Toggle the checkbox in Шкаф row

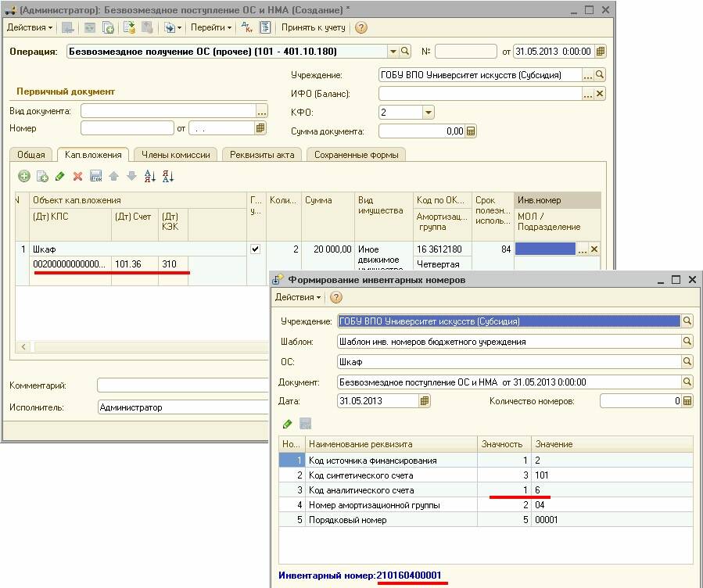(255, 249)
